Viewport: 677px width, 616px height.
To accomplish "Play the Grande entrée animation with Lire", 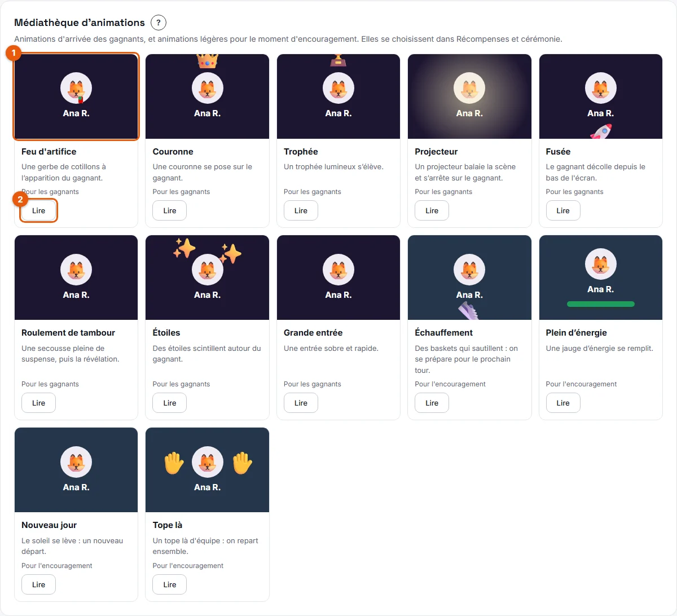I will (x=301, y=403).
